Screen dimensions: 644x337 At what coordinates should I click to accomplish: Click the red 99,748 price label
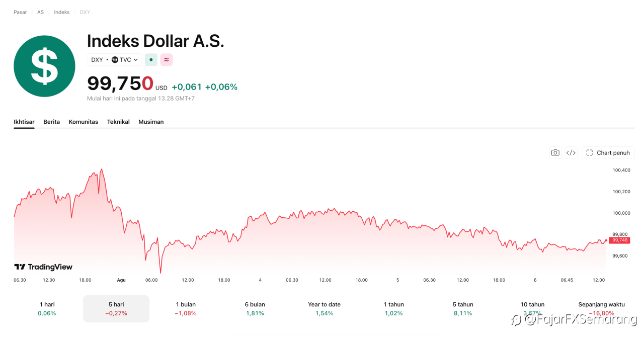[619, 240]
